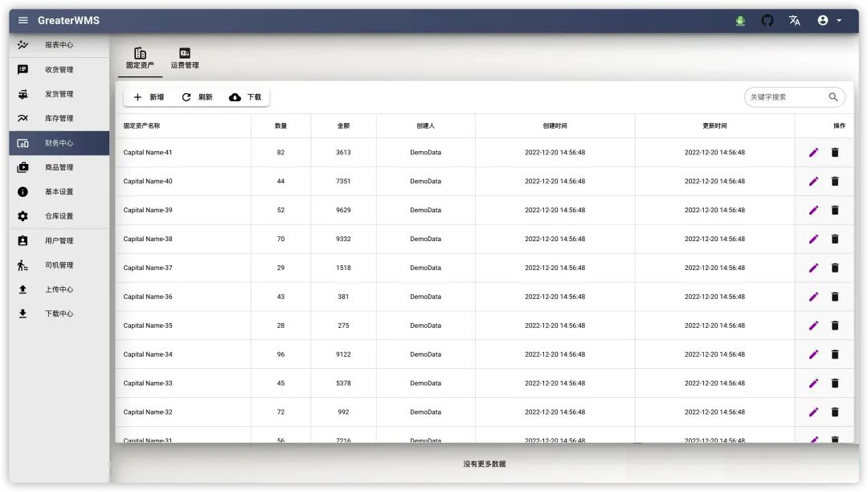Delete the Capital Name-37 row
Image resolution: width=868 pixels, height=492 pixels.
835,268
